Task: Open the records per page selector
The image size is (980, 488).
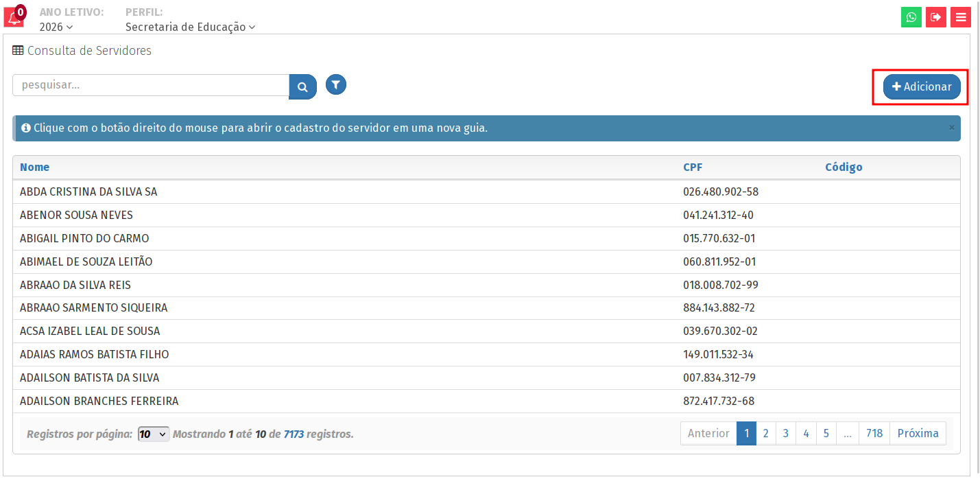Action: (154, 434)
